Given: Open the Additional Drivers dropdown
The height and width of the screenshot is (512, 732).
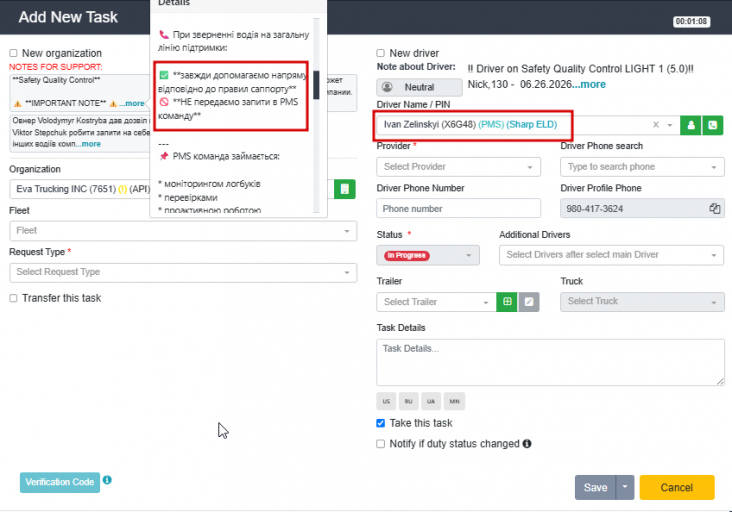Looking at the screenshot, I should [x=611, y=255].
